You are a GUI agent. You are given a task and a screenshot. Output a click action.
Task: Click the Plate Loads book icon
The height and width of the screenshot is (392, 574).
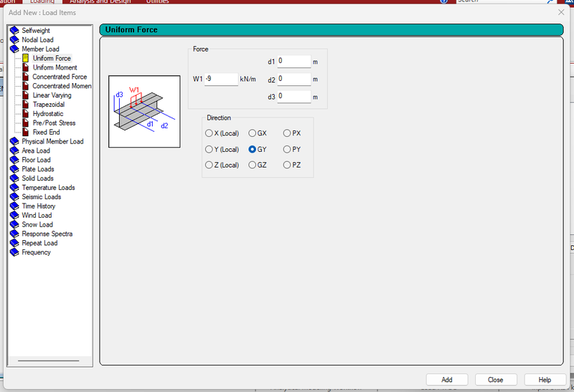(14, 169)
